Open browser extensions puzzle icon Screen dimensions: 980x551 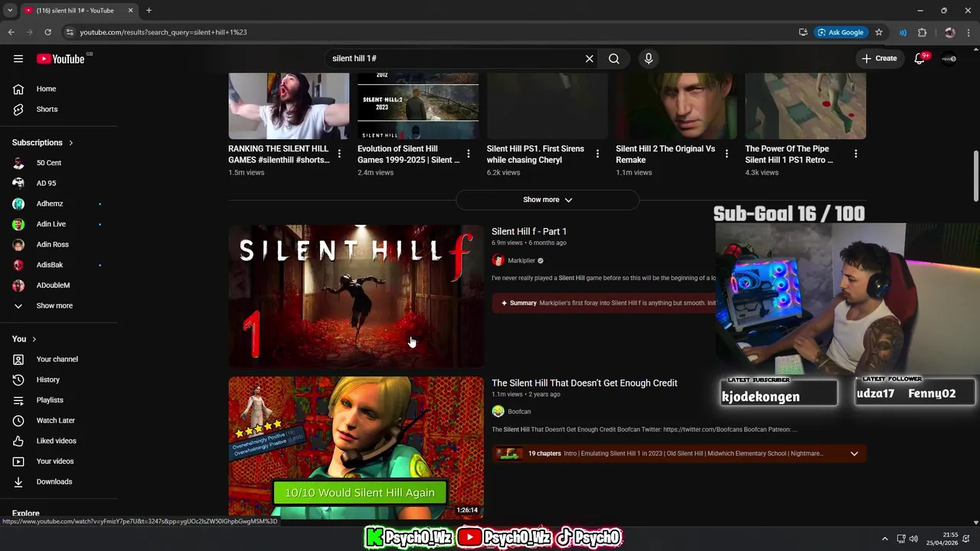coord(922,32)
